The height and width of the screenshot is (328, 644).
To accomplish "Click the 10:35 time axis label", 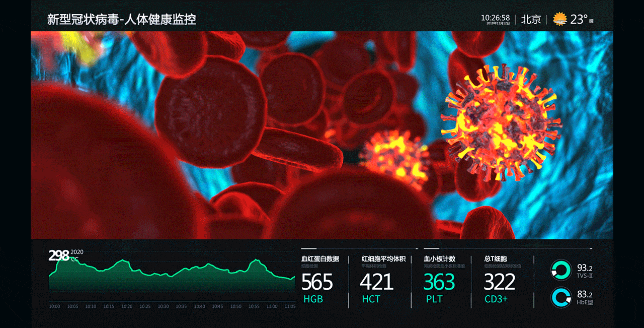I will [181, 306].
